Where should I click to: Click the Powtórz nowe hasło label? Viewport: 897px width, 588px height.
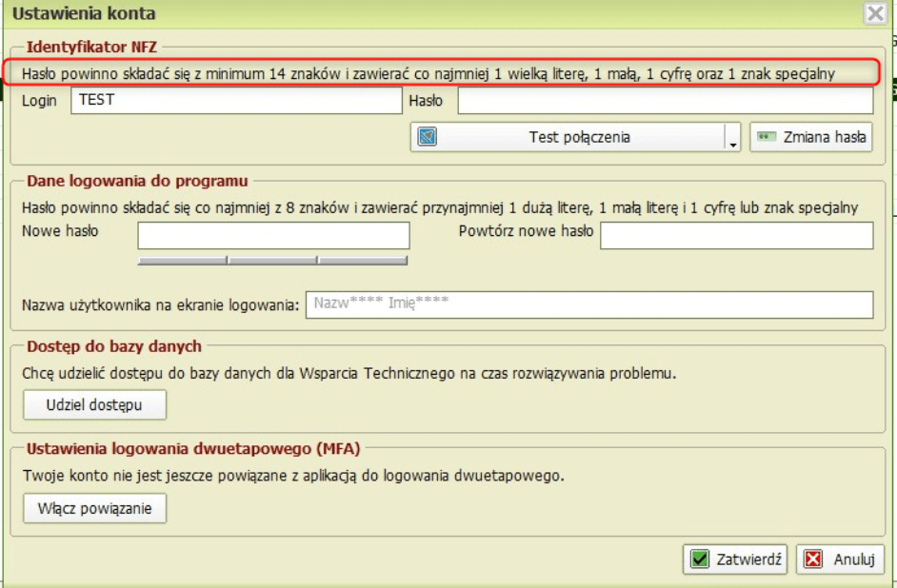tap(526, 231)
